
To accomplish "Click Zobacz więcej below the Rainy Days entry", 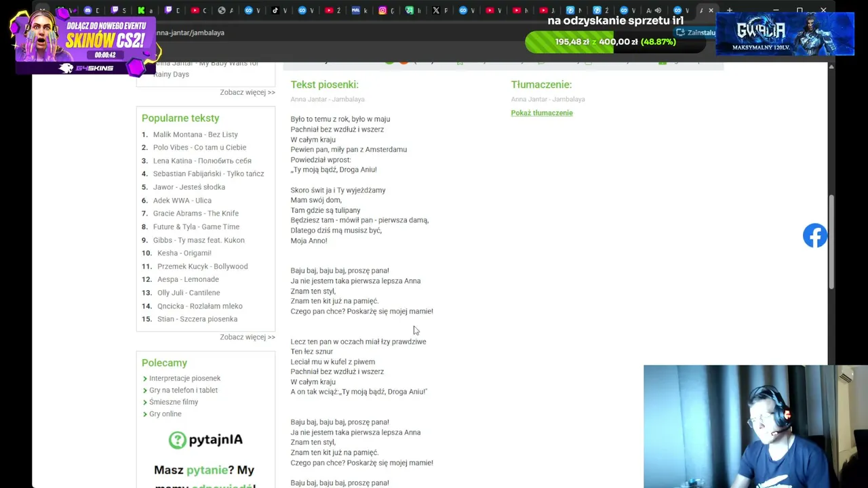I will (x=248, y=92).
